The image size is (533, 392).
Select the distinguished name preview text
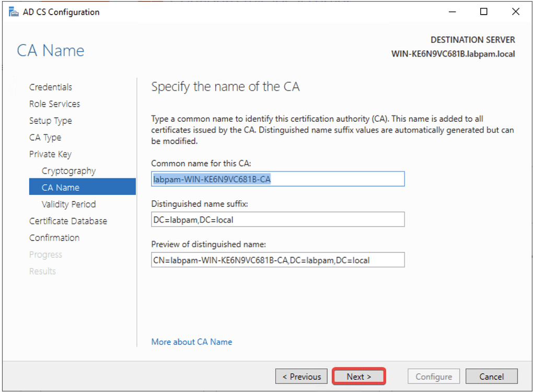[x=277, y=260]
